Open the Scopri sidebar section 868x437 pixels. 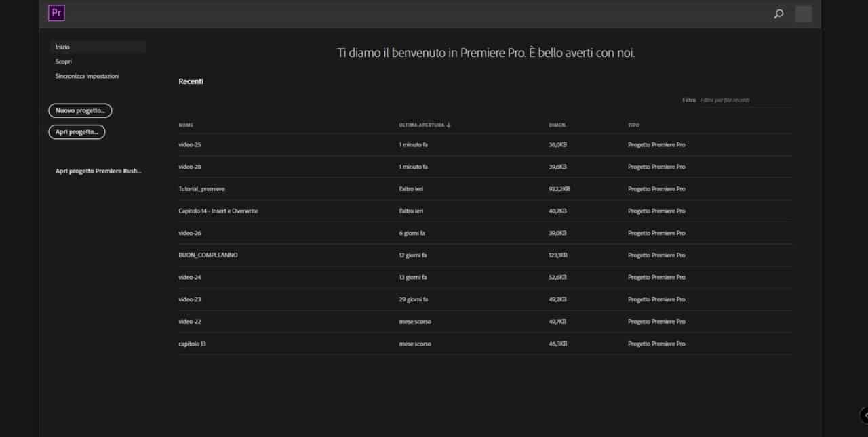[x=64, y=62]
